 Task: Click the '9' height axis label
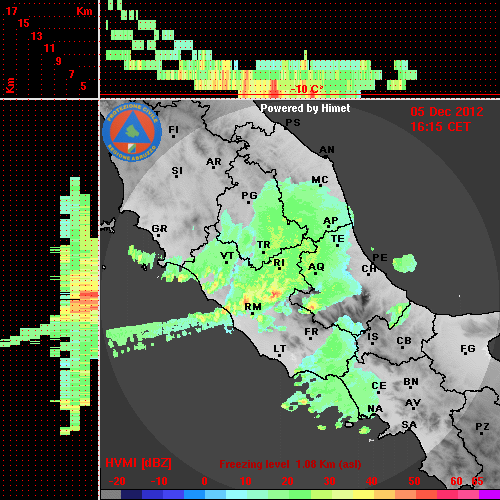tap(59, 61)
